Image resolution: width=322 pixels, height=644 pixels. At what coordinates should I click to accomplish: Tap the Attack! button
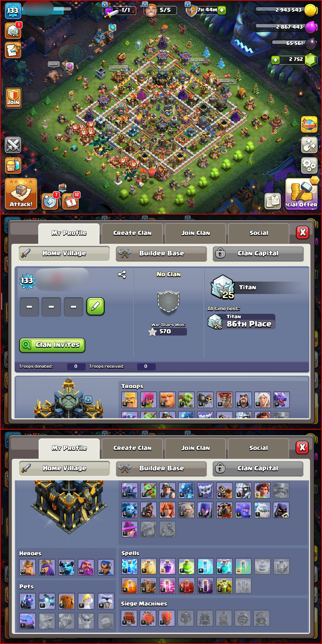(21, 194)
